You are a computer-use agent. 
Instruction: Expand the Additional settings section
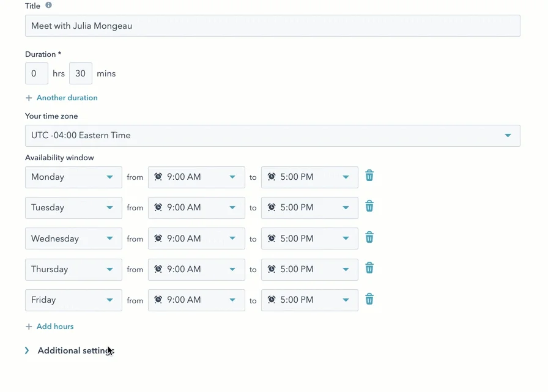point(70,350)
